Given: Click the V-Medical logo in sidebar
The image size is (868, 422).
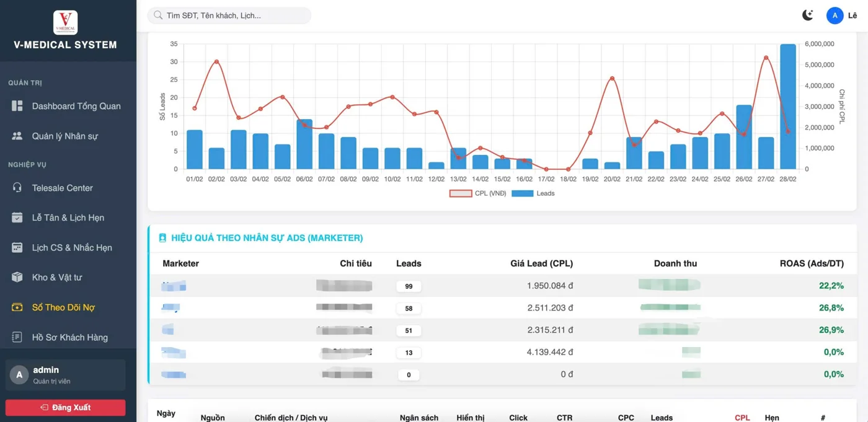Looking at the screenshot, I should [65, 22].
